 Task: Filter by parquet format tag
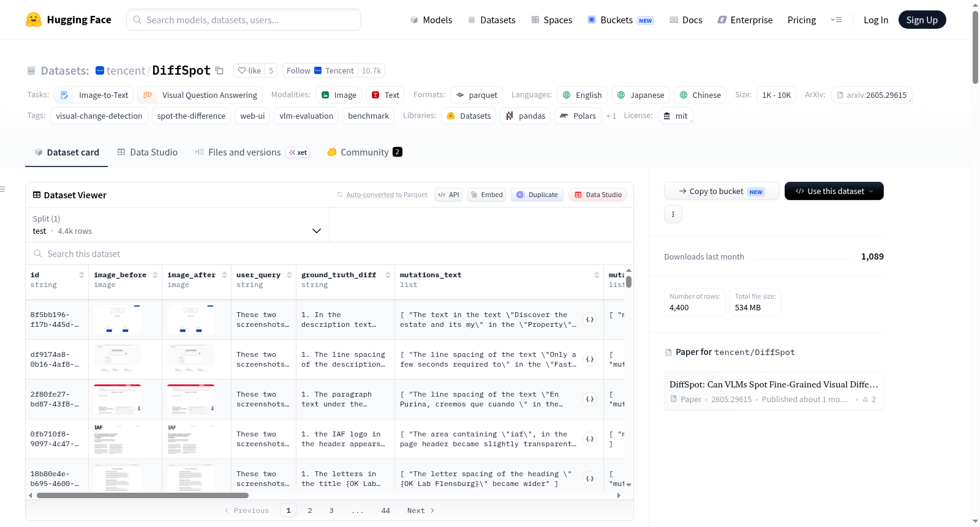(477, 95)
